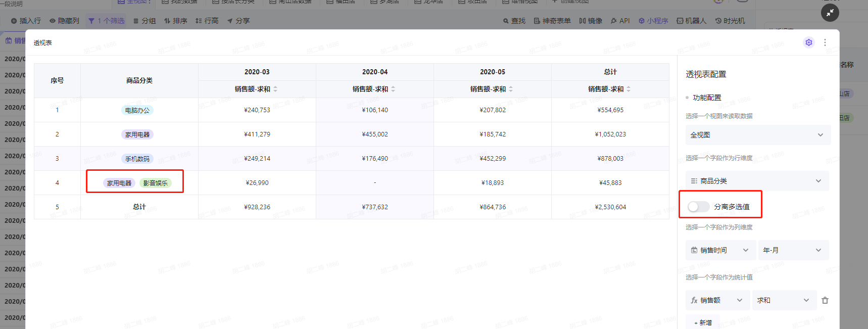Screen dimensions: 868x329
Task: Open the 销售时间 column dimension dropdown
Action: coord(720,250)
